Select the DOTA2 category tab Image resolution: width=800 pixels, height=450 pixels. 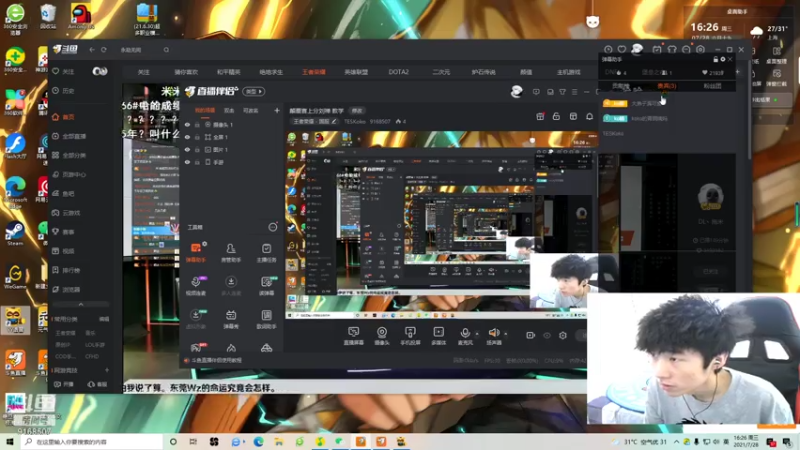pyautogui.click(x=398, y=72)
